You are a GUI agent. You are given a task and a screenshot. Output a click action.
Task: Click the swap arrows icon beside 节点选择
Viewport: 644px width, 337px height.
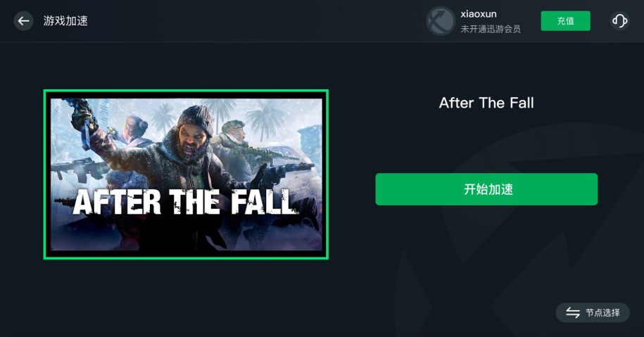coord(572,313)
